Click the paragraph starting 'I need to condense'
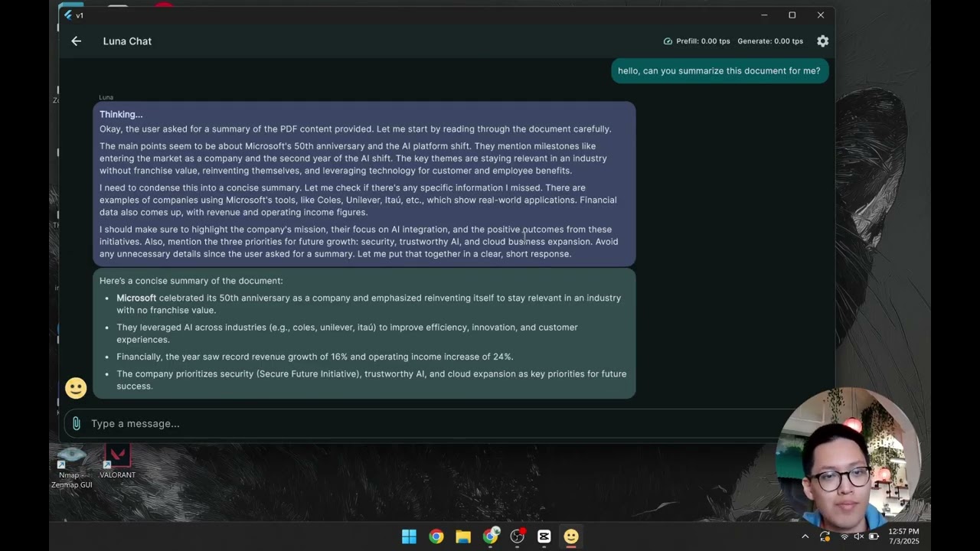Viewport: 980px width, 551px height. [358, 200]
